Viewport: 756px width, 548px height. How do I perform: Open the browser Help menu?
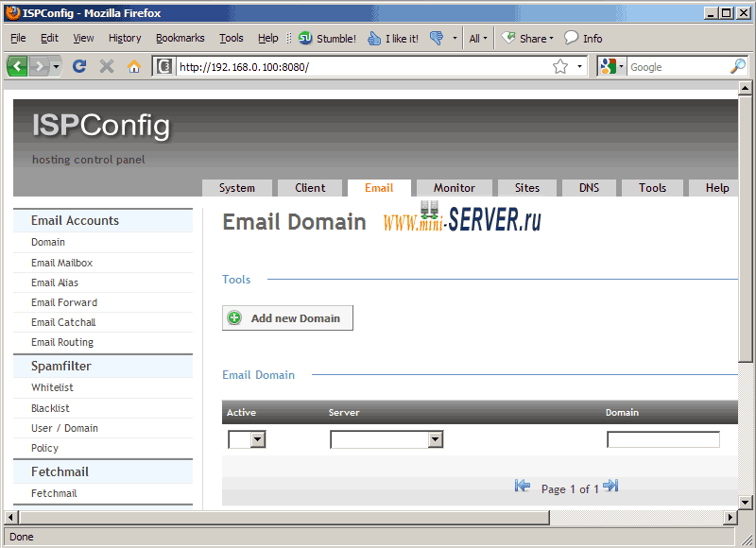267,38
